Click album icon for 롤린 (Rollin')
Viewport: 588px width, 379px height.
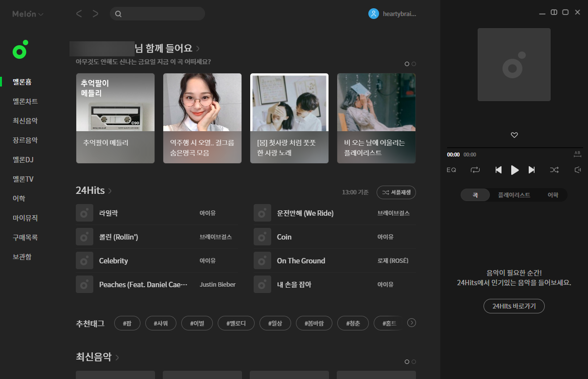85,237
